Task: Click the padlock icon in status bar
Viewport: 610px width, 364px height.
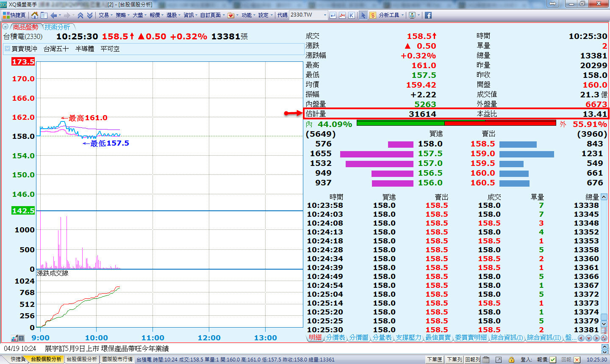Action: click(x=511, y=359)
